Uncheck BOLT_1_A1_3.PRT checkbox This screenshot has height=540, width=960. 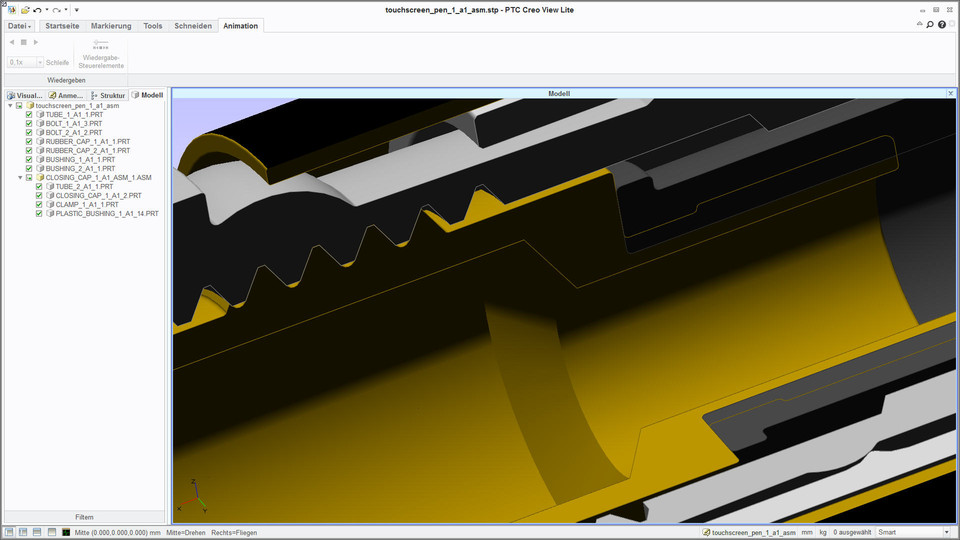[29, 124]
